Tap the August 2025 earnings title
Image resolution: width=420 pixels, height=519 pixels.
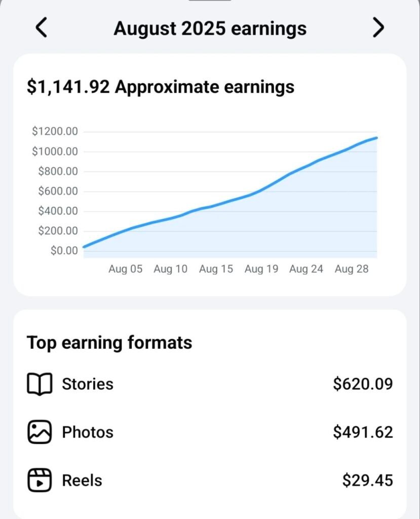[210, 28]
